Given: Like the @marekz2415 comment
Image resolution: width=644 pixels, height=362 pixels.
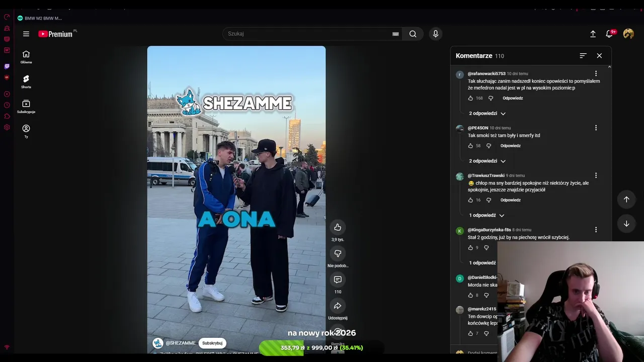Looking at the screenshot, I should (470, 333).
